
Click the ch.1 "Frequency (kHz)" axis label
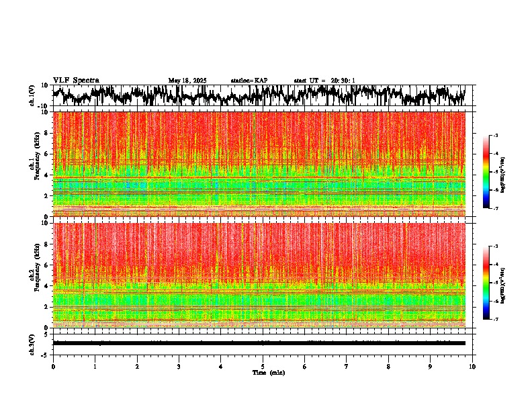click(x=38, y=156)
